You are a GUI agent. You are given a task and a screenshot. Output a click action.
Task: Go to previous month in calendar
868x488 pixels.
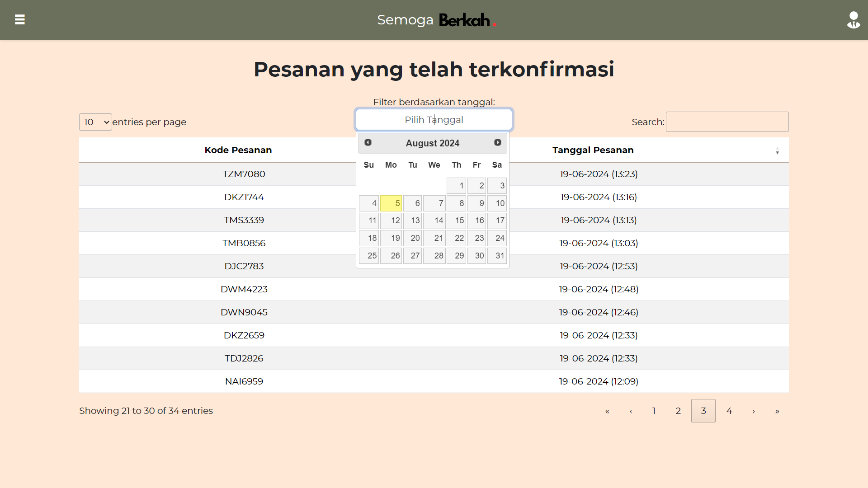tap(368, 142)
